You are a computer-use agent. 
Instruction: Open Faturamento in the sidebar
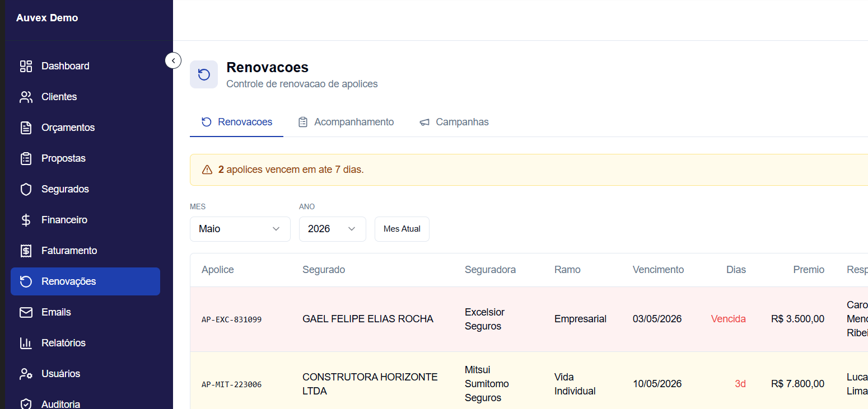pos(85,251)
